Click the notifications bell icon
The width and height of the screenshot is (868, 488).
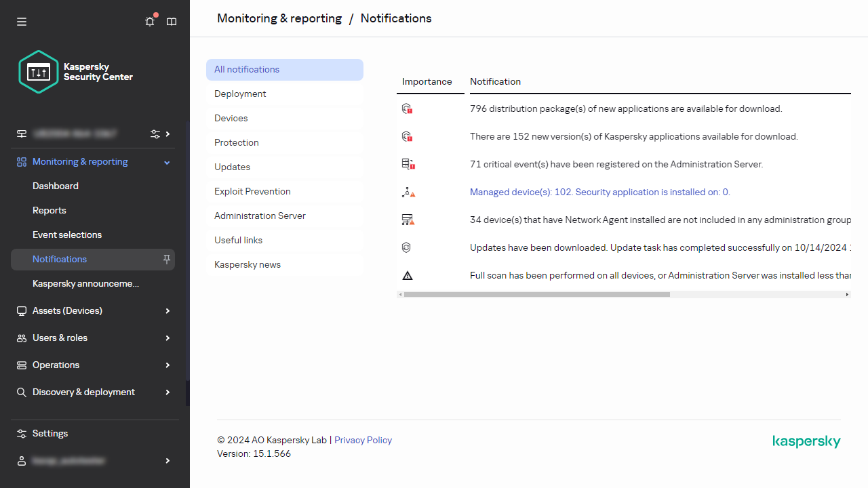point(150,22)
